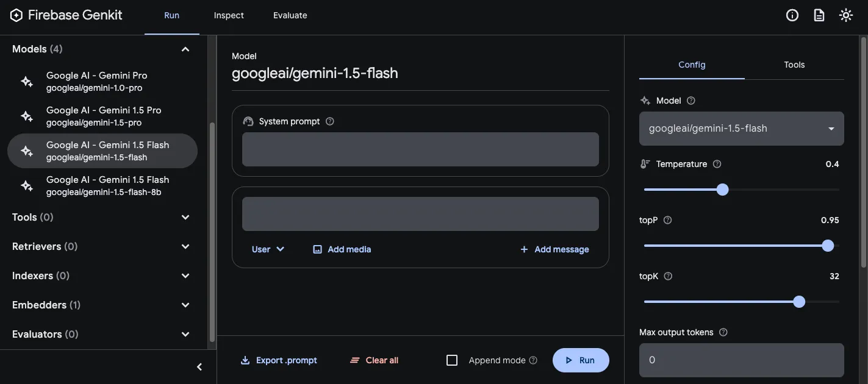Expand the Retrievers section
Viewport: 868px width, 384px height.
pyautogui.click(x=185, y=246)
